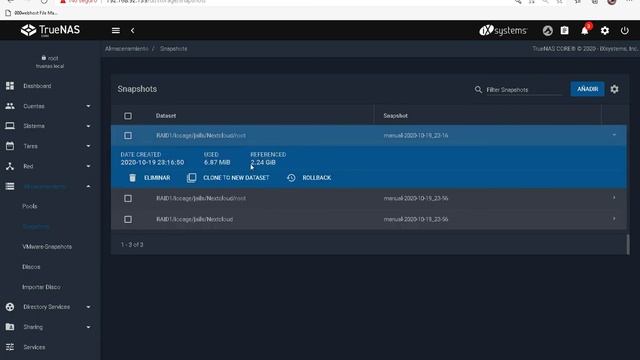Click the Dashboard sidebar icon
This screenshot has width=640, height=360.
click(x=10, y=86)
